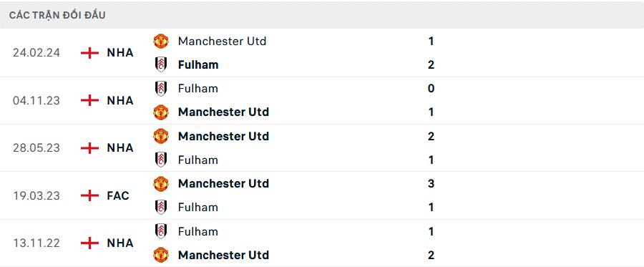644x267 pixels.
Task: Open Manchester Utd link in 04.11.23 match
Action: tap(223, 112)
